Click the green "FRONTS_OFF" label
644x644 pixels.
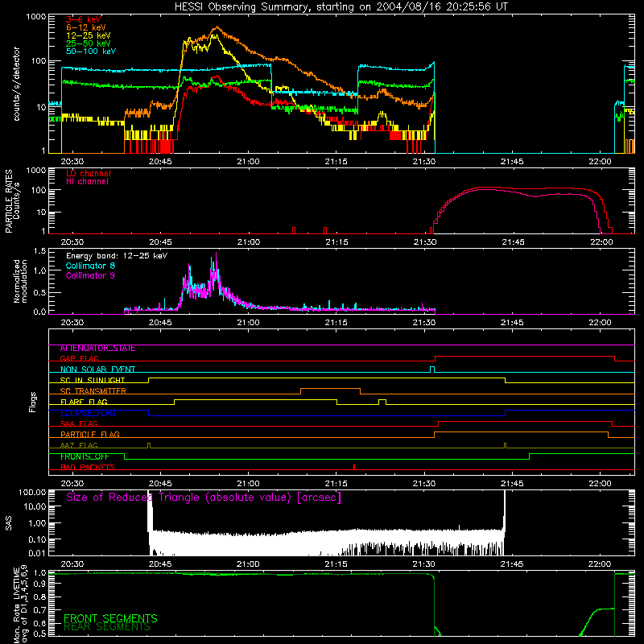click(x=85, y=456)
